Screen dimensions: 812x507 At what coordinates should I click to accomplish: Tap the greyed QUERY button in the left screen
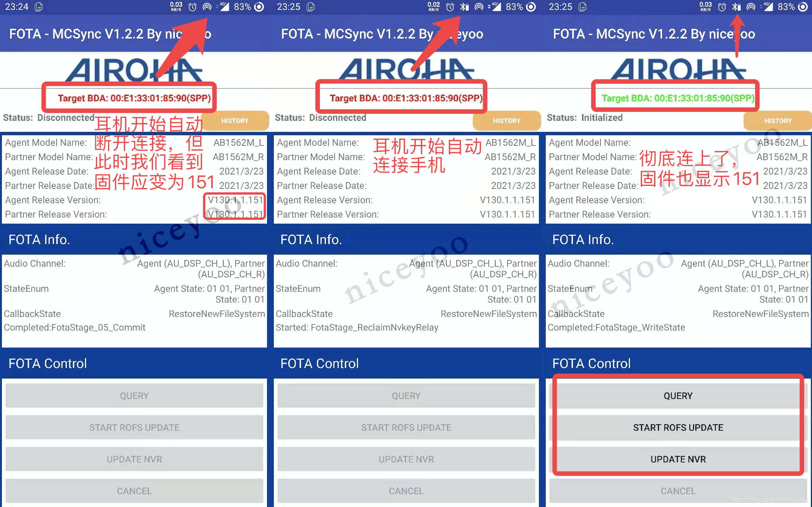point(134,396)
